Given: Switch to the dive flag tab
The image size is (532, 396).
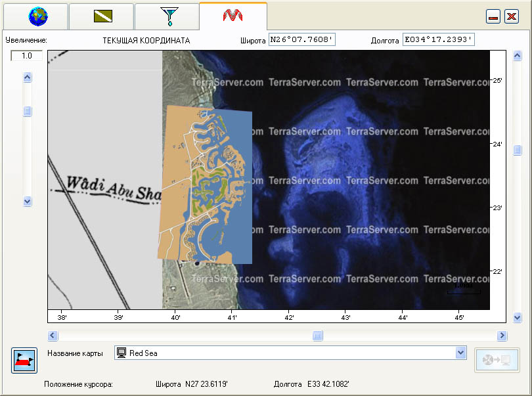Looking at the screenshot, I should pyautogui.click(x=101, y=16).
